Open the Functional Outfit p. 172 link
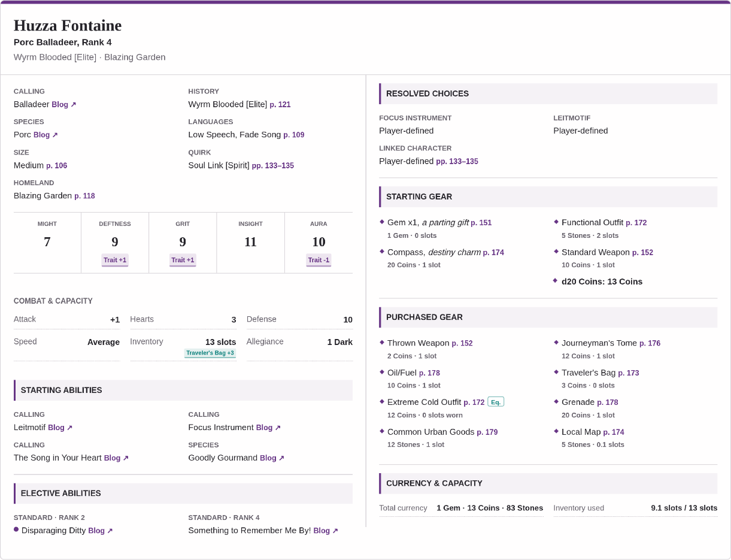 coord(636,223)
